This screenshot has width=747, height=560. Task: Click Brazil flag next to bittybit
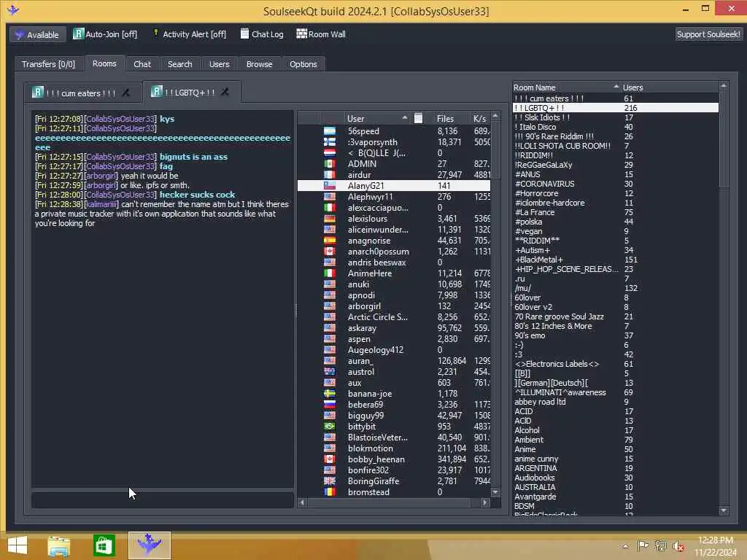click(x=329, y=426)
